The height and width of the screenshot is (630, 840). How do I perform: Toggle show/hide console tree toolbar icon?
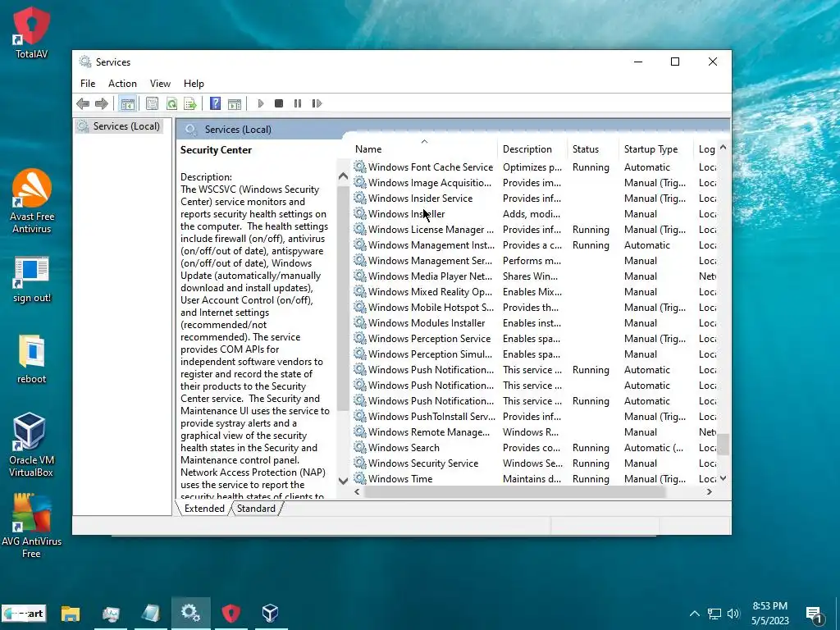(x=127, y=103)
